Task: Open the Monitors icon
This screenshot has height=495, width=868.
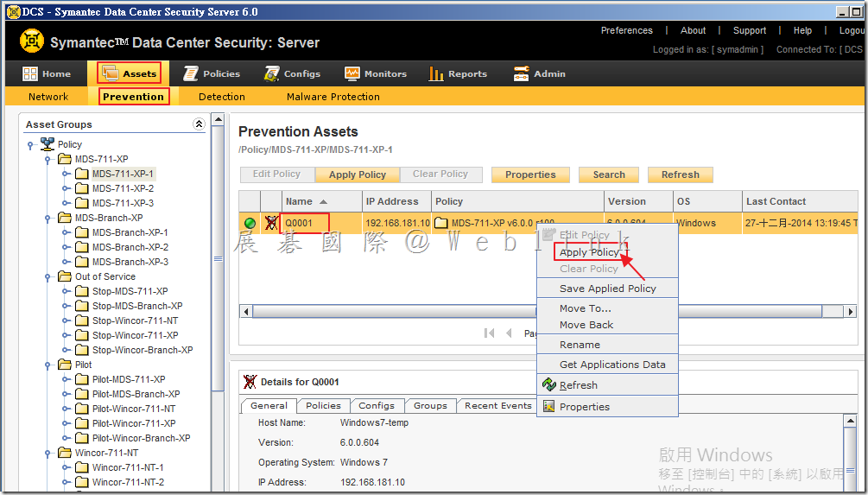Action: coord(352,73)
